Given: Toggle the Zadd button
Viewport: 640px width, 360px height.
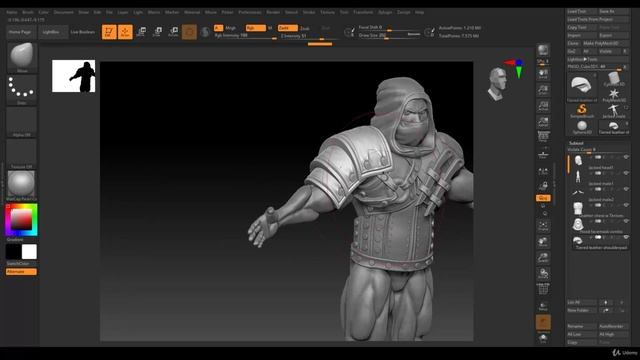Looking at the screenshot, I should point(287,28).
